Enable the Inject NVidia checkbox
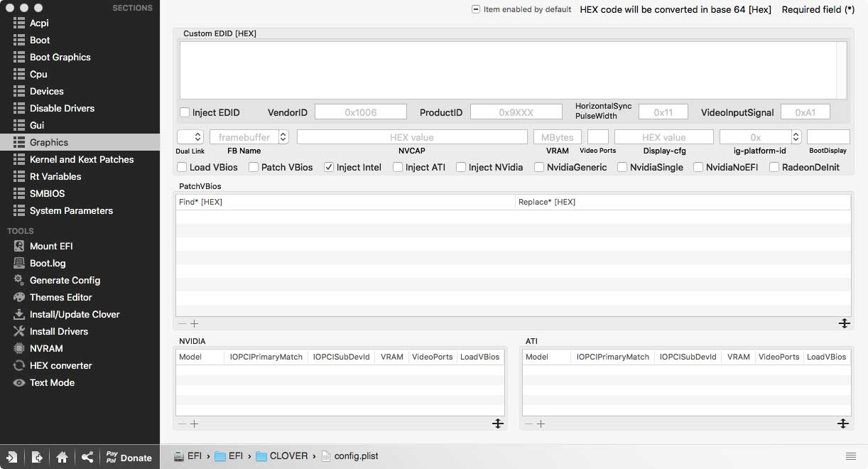This screenshot has width=868, height=469. [x=461, y=167]
